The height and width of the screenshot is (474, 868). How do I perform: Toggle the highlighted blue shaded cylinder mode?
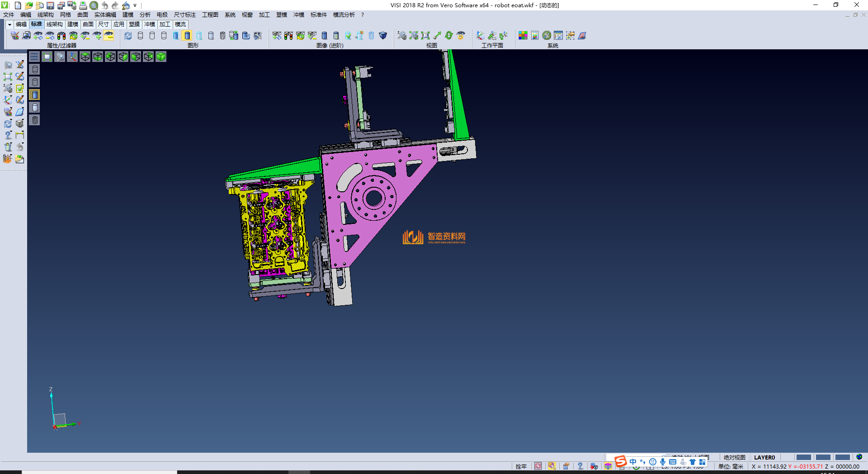pyautogui.click(x=187, y=35)
